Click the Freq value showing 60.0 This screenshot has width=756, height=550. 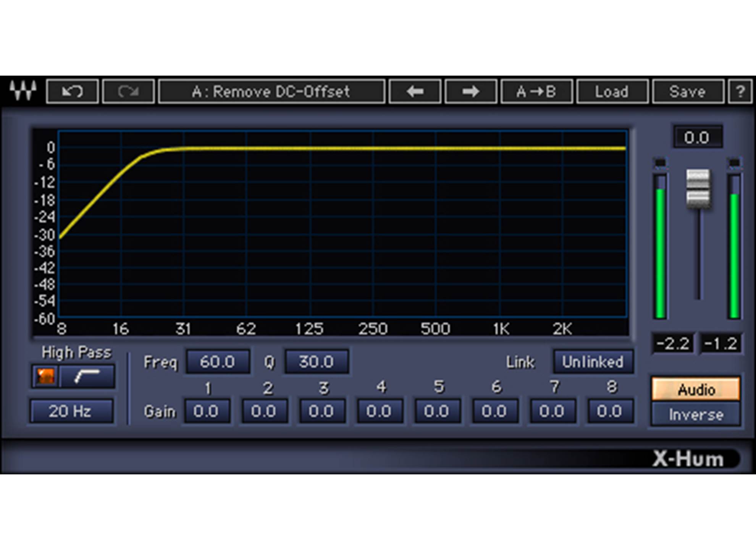click(x=217, y=362)
